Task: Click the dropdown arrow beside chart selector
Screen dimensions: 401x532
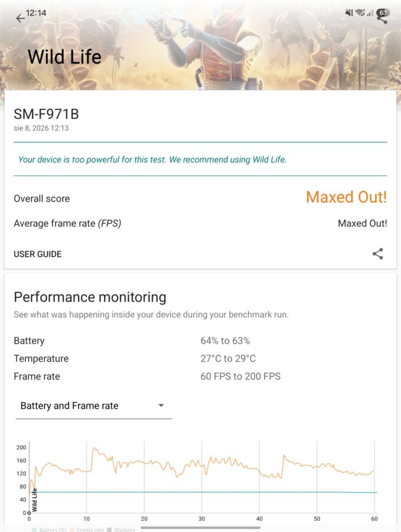Action: point(161,406)
